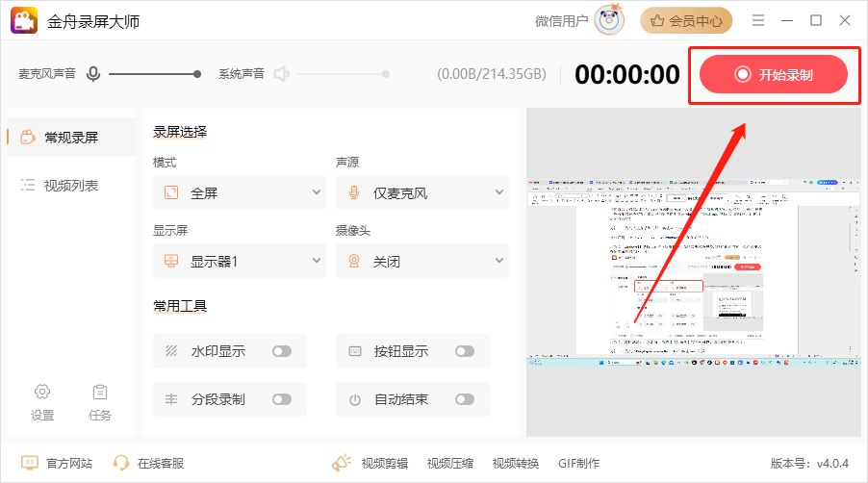Click the webcam icon beside 关闭
This screenshot has width=868, height=483.
[354, 261]
